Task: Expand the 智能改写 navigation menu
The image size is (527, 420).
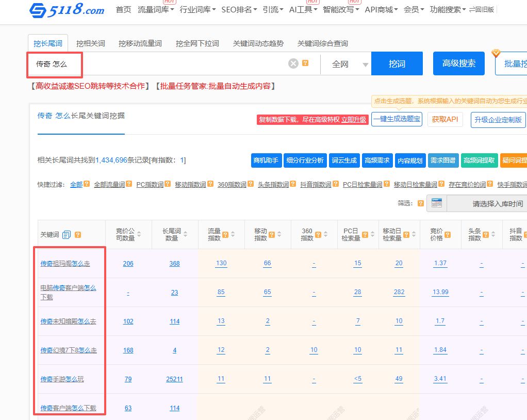Action: (x=341, y=10)
